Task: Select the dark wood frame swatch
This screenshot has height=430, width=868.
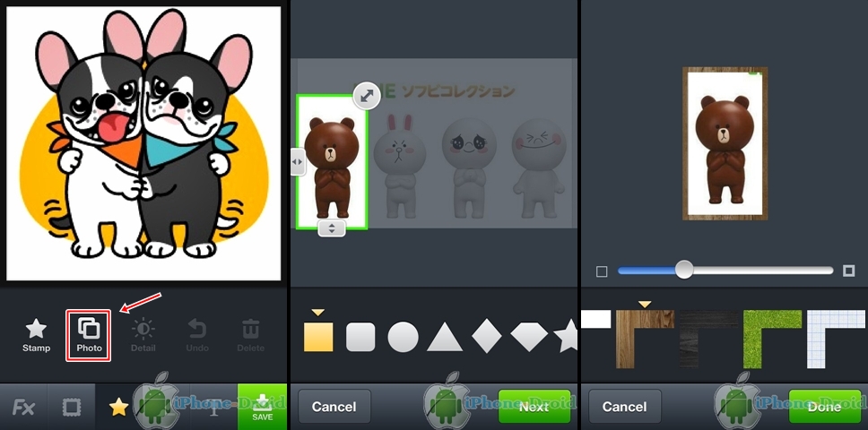Action: (x=709, y=339)
